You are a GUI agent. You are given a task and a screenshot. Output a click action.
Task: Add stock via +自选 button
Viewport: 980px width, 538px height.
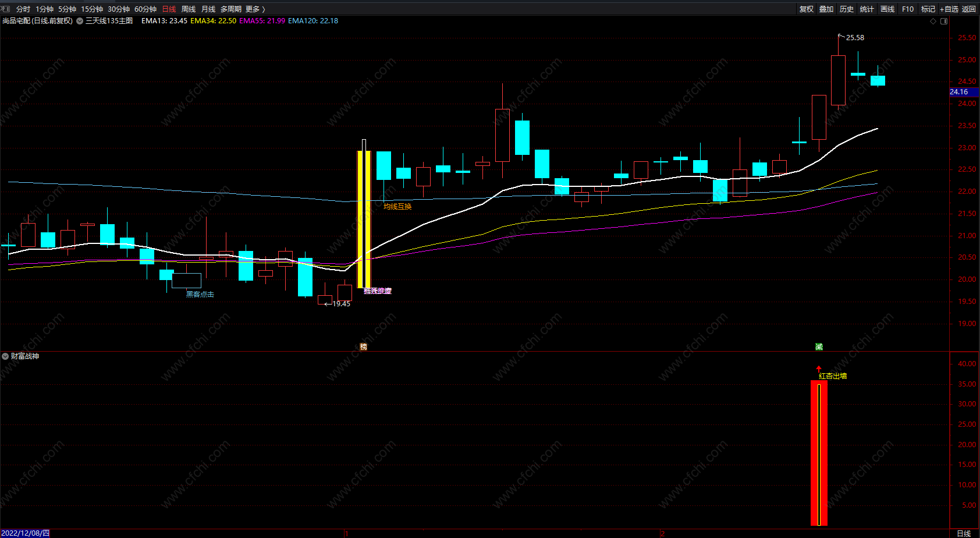point(949,9)
